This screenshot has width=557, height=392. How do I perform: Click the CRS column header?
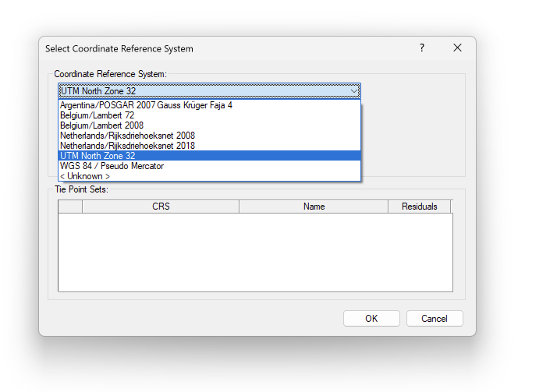click(161, 207)
